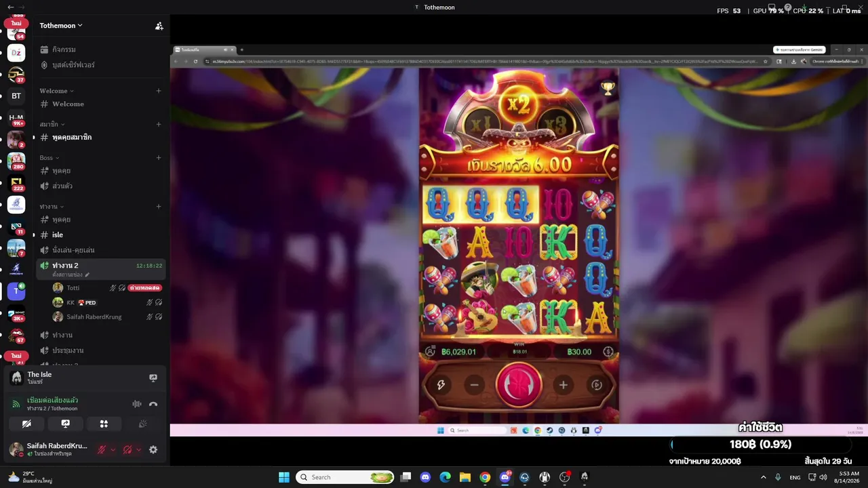Open the BT server icon
The height and width of the screenshot is (488, 868).
click(16, 96)
